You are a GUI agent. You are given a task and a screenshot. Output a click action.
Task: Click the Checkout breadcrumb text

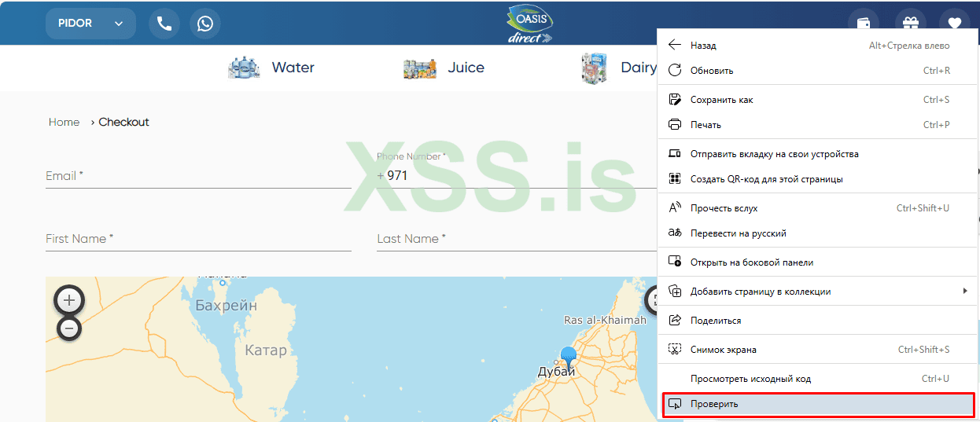click(x=124, y=122)
